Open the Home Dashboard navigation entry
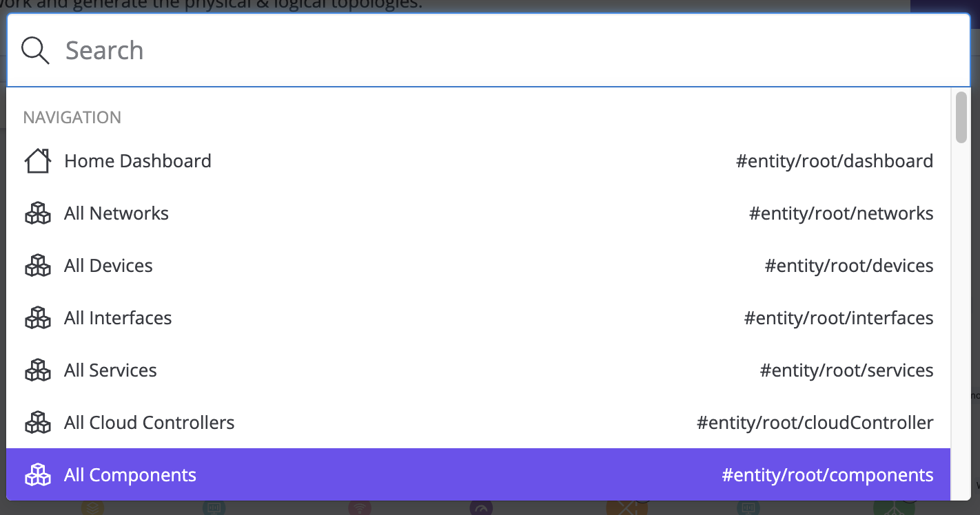 [138, 160]
